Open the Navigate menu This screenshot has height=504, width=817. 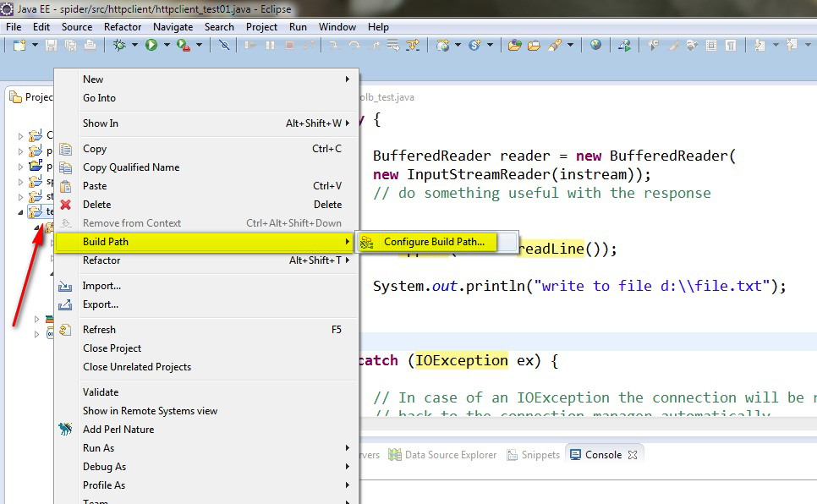[173, 26]
